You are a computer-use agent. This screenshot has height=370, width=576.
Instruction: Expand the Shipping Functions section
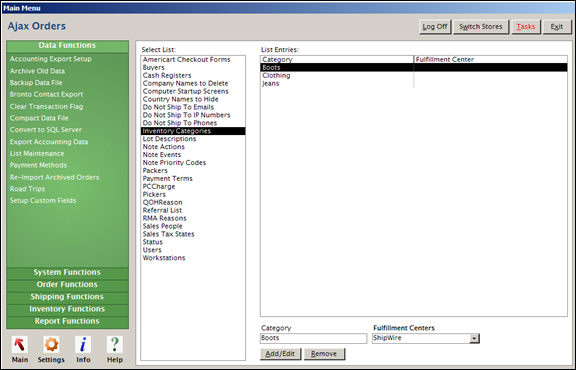tap(67, 297)
